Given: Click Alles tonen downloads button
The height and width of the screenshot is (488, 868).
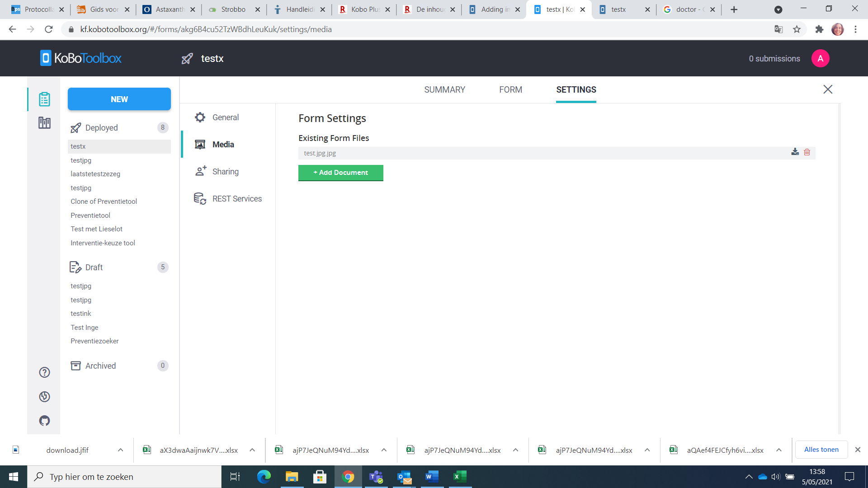Looking at the screenshot, I should click(821, 450).
